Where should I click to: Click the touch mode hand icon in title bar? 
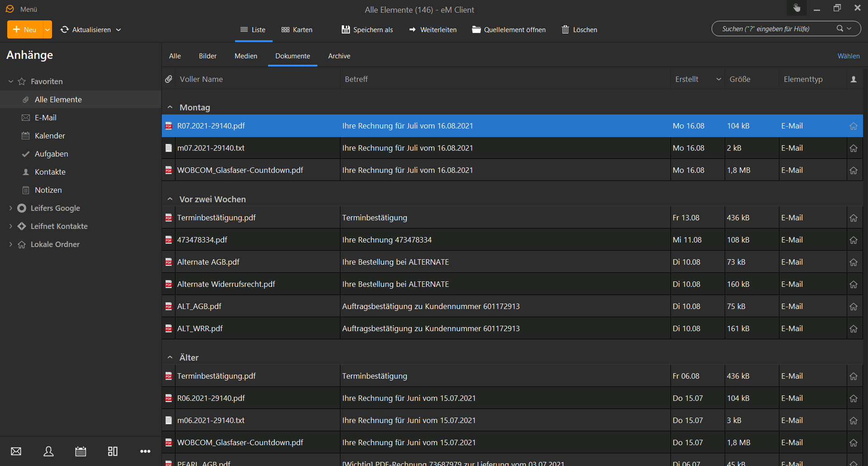tap(797, 8)
